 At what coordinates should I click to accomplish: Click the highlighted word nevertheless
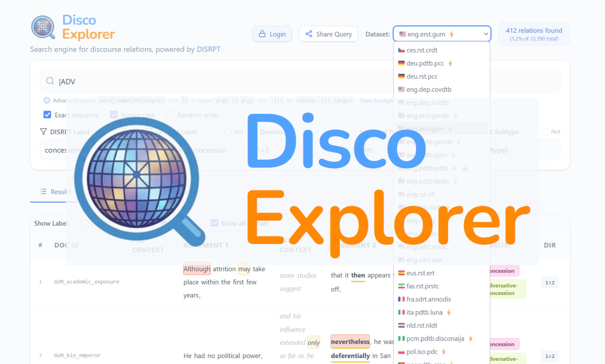(350, 342)
